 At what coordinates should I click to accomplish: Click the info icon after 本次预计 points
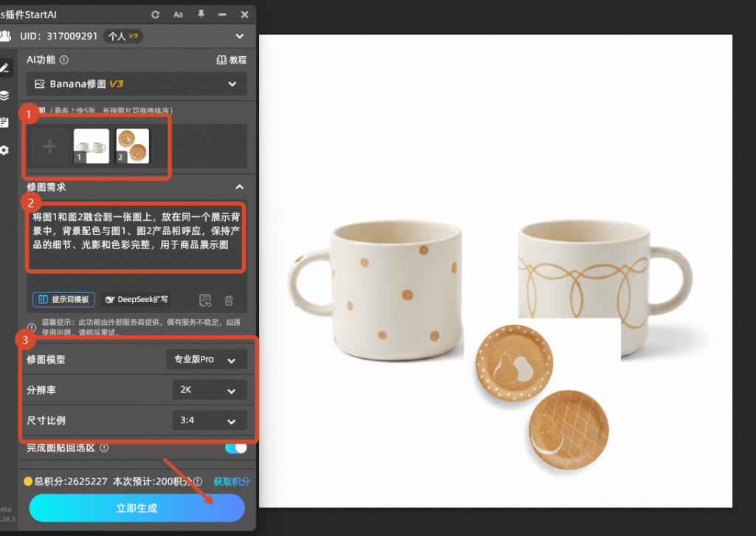click(198, 481)
